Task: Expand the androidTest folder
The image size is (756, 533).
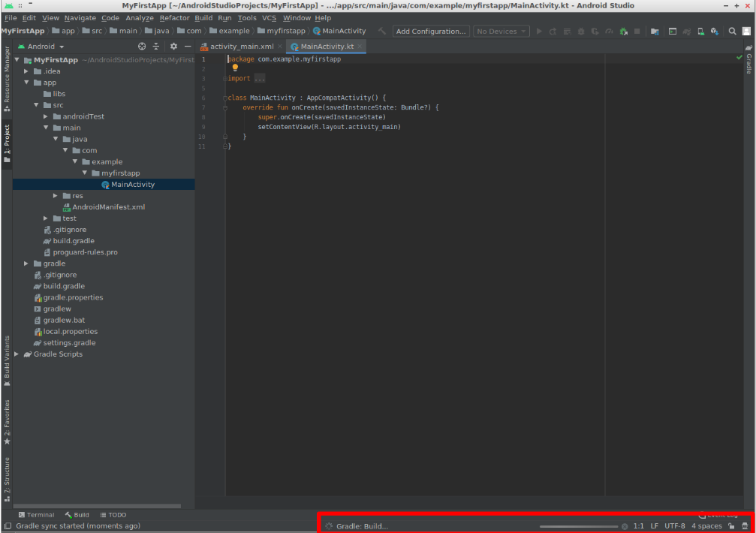Action: click(x=45, y=116)
